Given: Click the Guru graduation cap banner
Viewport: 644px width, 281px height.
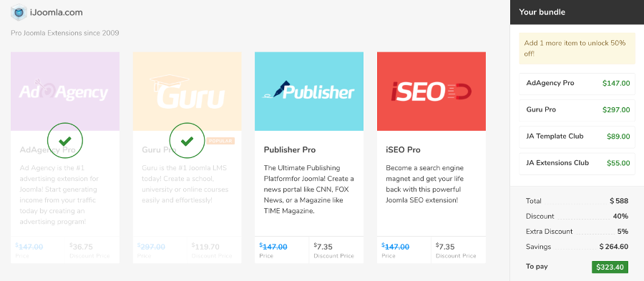Looking at the screenshot, I should [187, 91].
